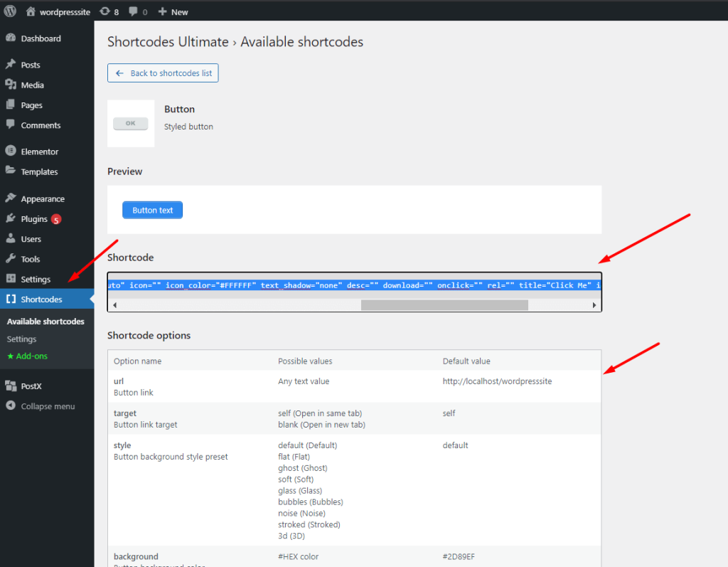Click the horizontal scrollbar thumb
The width and height of the screenshot is (728, 567).
click(x=444, y=305)
